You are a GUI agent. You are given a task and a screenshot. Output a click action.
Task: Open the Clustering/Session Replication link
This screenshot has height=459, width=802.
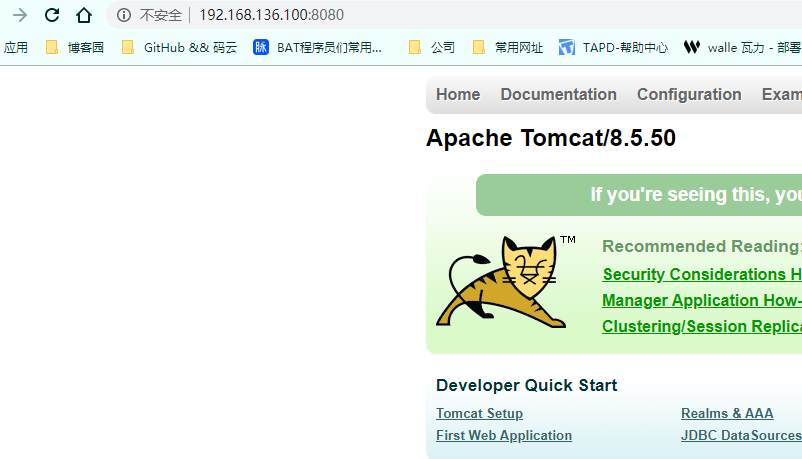[702, 326]
